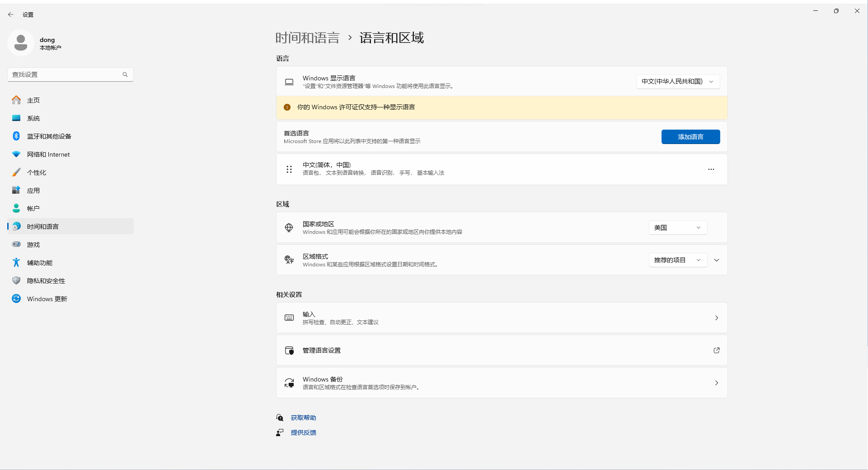Image resolution: width=868 pixels, height=470 pixels.
Task: Click the 本地帐户 label
Action: coord(50,48)
